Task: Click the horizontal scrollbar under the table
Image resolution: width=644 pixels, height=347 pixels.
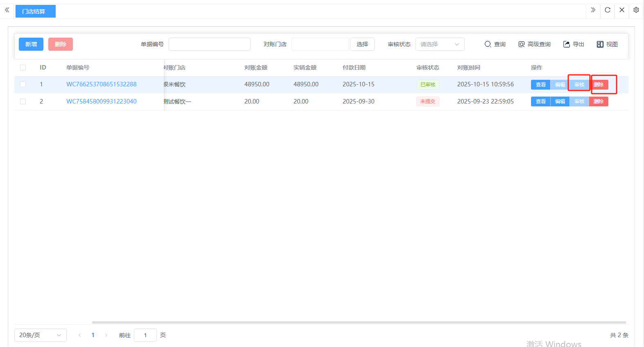Action: click(x=359, y=322)
